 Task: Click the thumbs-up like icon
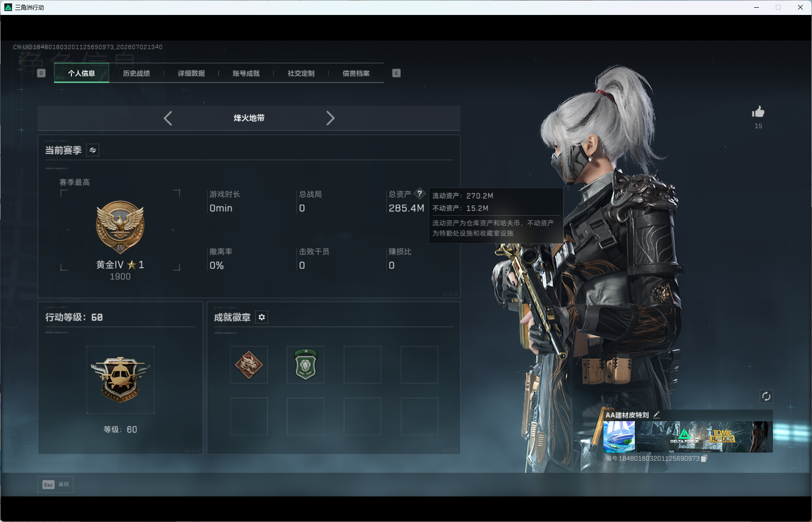pyautogui.click(x=758, y=112)
